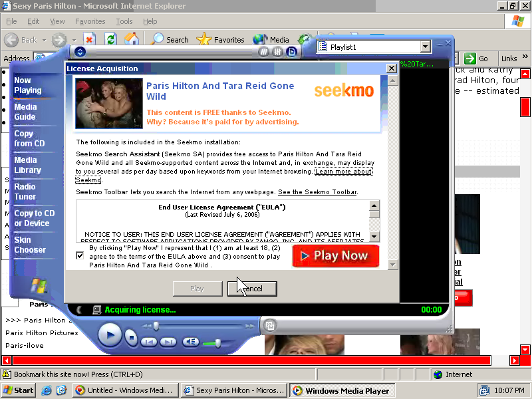Image resolution: width=532 pixels, height=399 pixels.
Task: Switch to 'Untitled - Windows Medi...' taskbar button
Action: [125, 390]
